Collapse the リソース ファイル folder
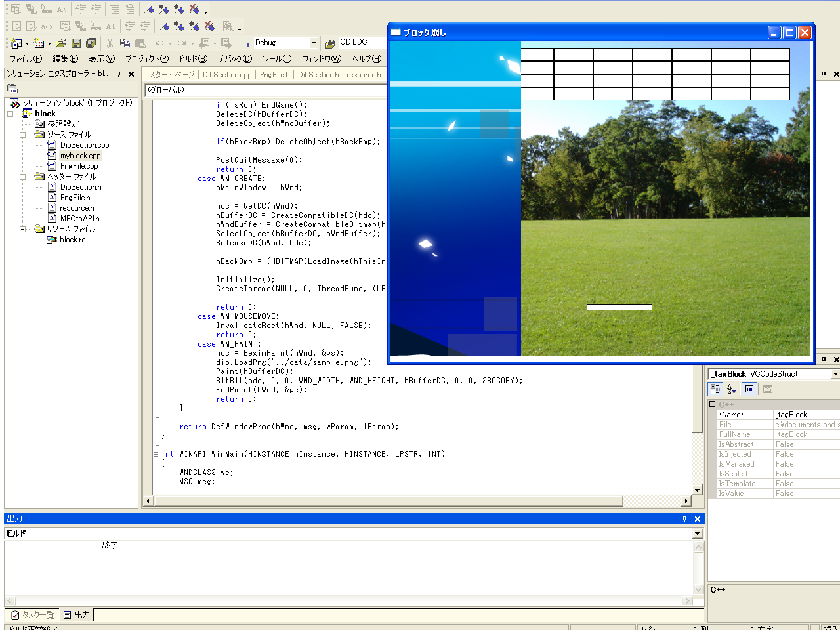This screenshot has height=630, width=840. (23, 229)
